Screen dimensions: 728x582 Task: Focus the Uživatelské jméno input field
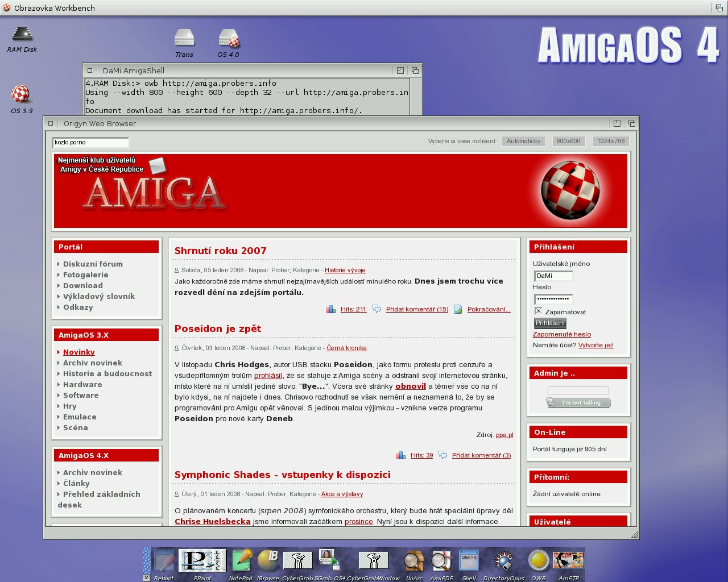553,276
